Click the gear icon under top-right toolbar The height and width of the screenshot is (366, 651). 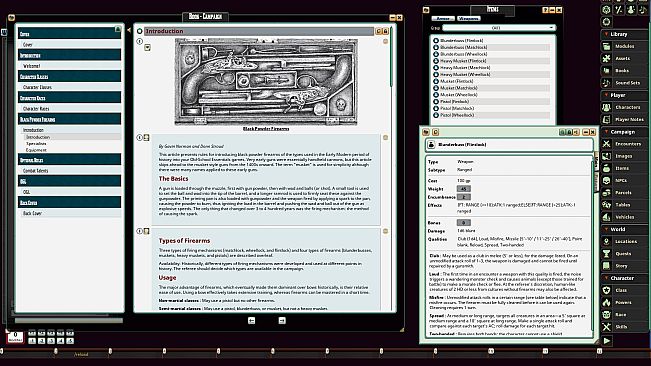click(x=607, y=22)
